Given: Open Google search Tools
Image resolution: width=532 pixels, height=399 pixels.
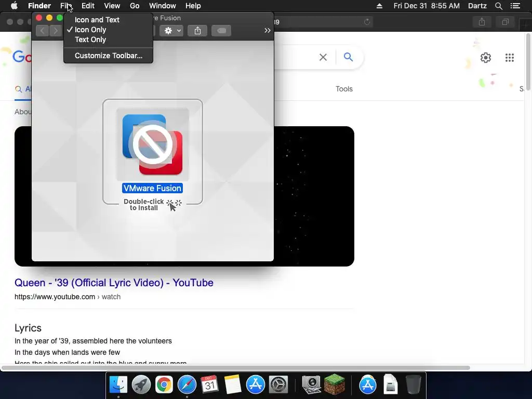Looking at the screenshot, I should (344, 89).
